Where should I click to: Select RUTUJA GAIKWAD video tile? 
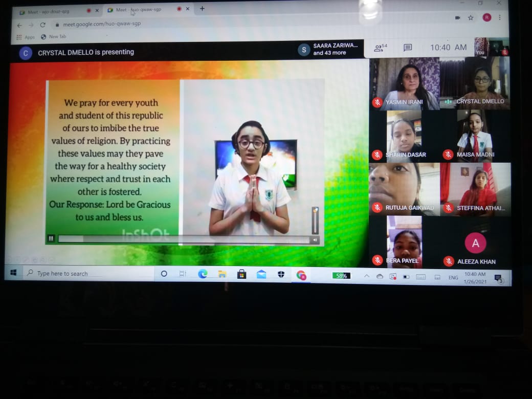[x=405, y=189]
